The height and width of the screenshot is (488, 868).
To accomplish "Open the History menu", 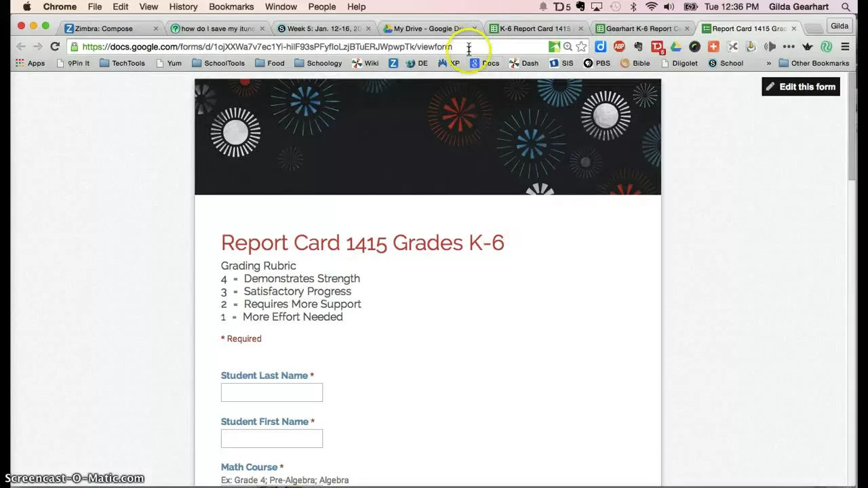I will click(183, 7).
